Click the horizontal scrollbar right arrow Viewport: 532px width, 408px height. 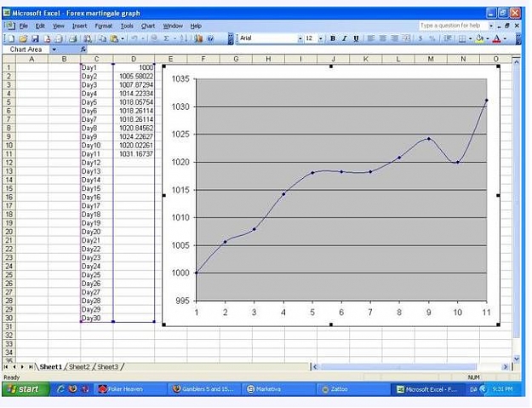(x=506, y=367)
